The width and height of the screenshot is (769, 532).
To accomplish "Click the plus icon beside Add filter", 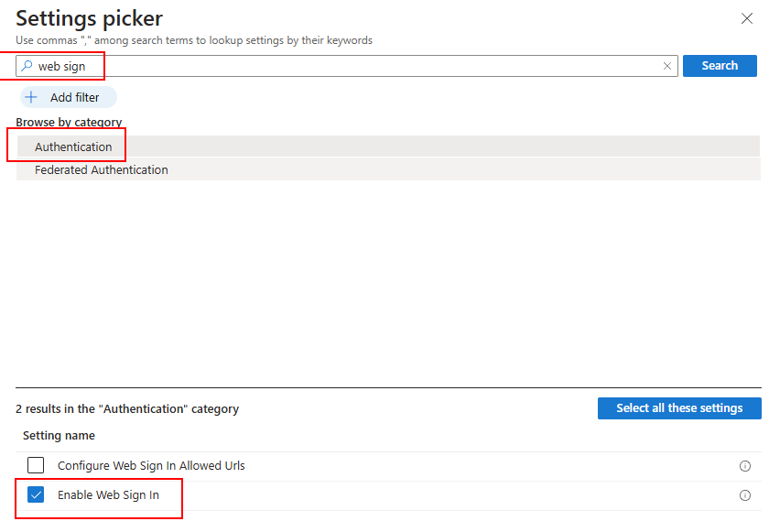I will coord(31,97).
